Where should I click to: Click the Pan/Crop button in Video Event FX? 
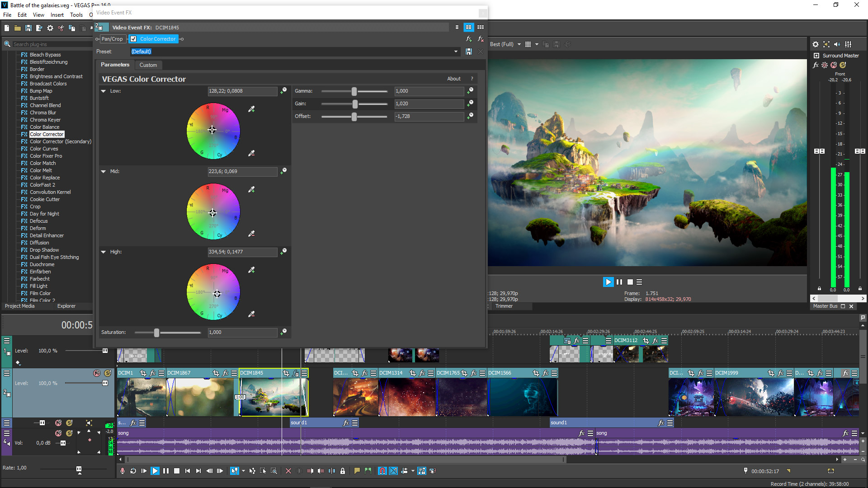click(x=113, y=39)
